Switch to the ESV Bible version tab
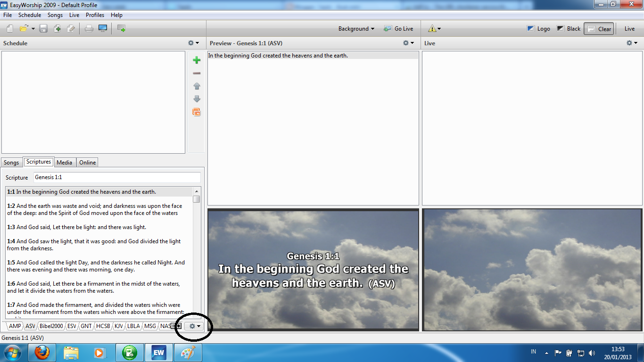The image size is (644, 362). pyautogui.click(x=72, y=326)
